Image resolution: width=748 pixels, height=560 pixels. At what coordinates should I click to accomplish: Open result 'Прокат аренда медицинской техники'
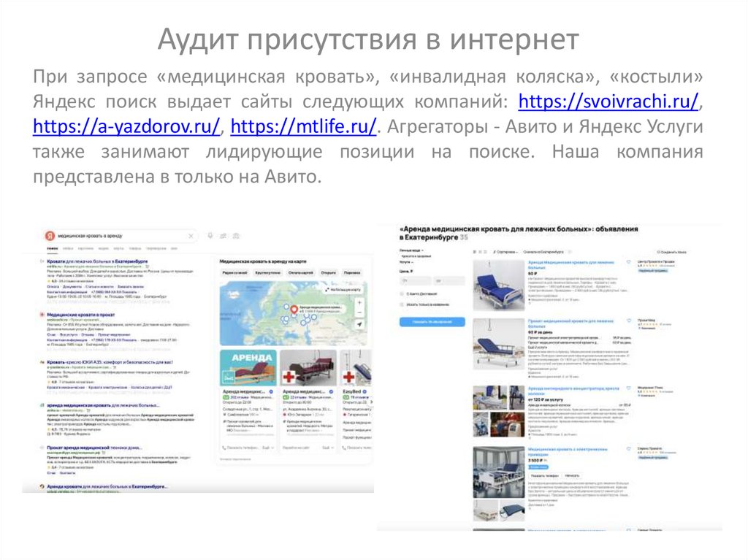(94, 448)
